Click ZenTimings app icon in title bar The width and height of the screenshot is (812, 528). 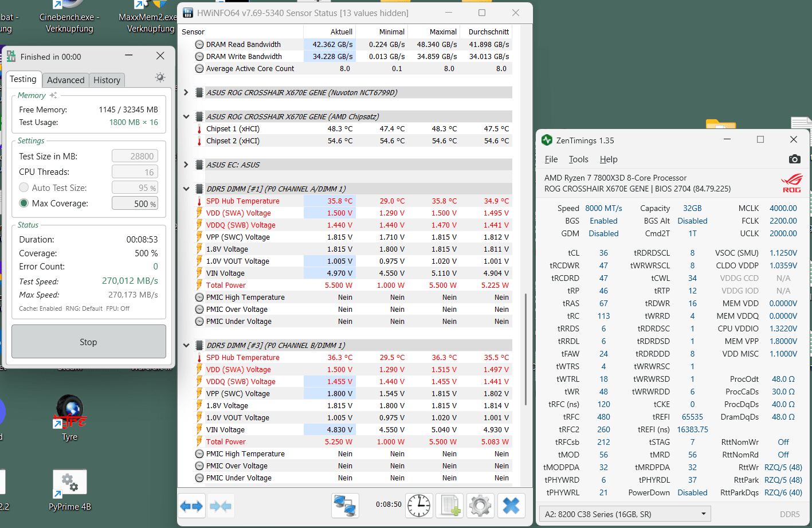tap(547, 140)
